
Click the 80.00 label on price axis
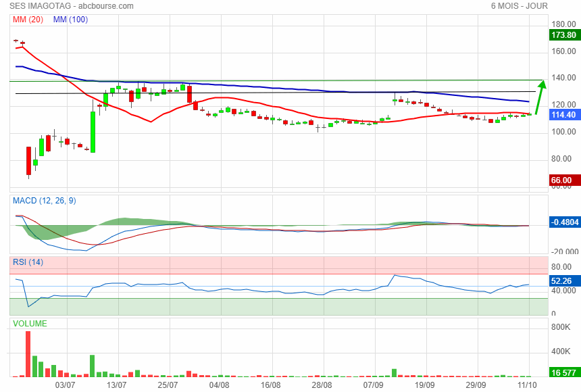[561, 159]
